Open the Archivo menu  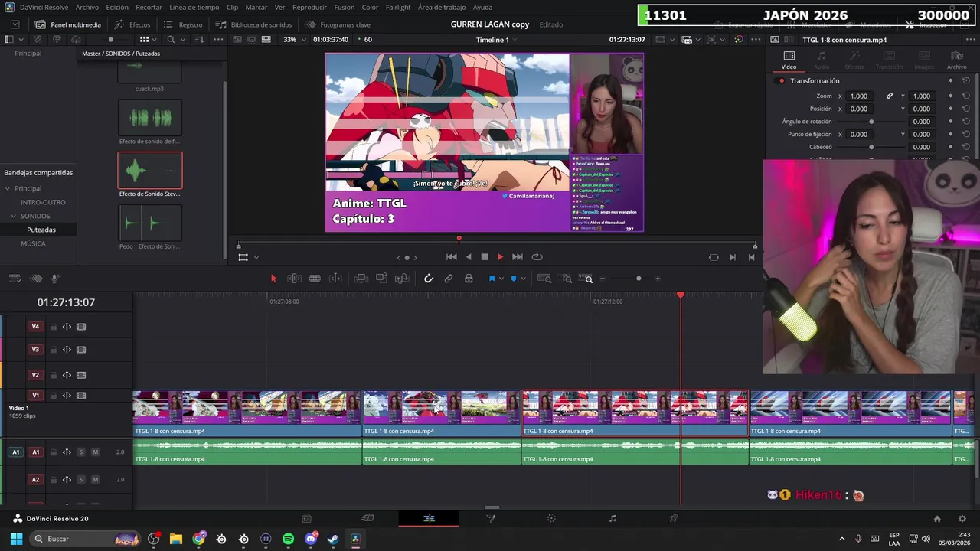87,7
